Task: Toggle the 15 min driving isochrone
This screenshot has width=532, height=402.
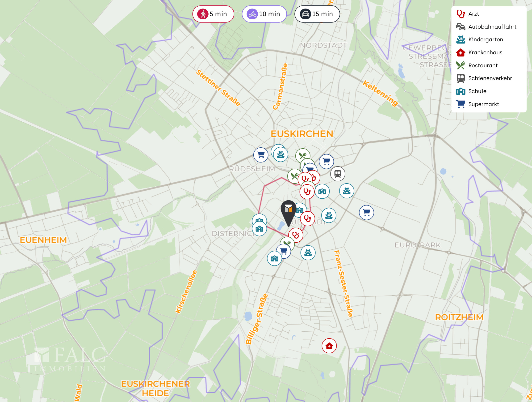Action: point(317,14)
